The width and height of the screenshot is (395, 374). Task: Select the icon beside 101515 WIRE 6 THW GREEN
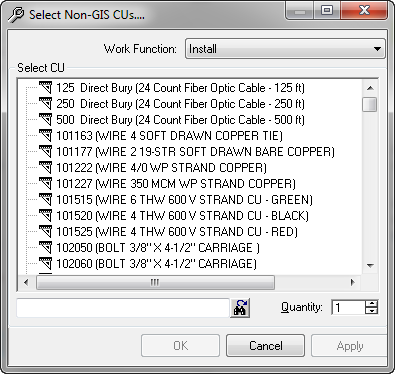pos(45,200)
